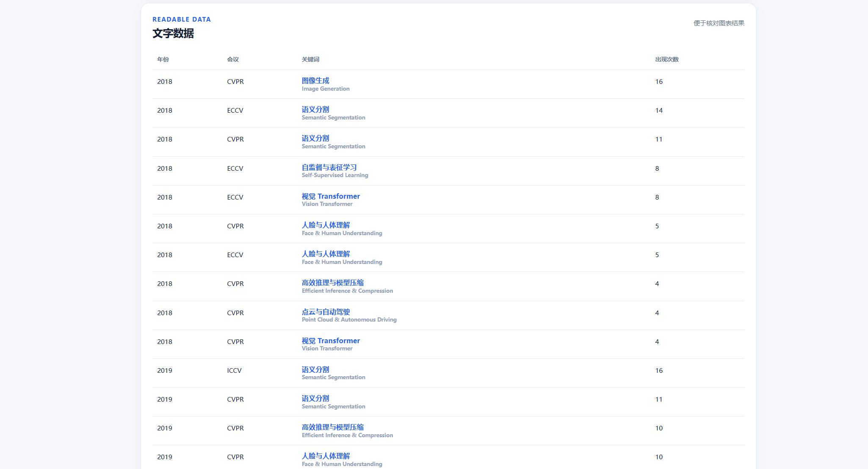Screen dimensions: 868x469
Task: Open 语义分割 link in 2019 CVPR row
Action: [315, 398]
